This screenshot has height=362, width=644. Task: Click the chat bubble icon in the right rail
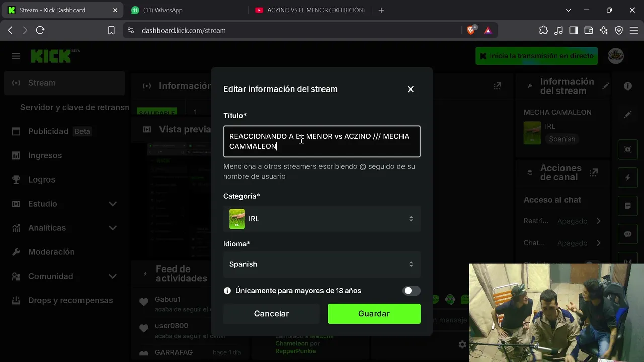628,234
